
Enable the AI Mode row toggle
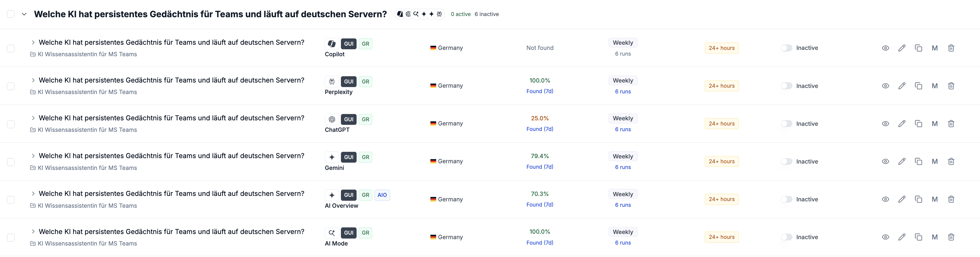[786, 237]
